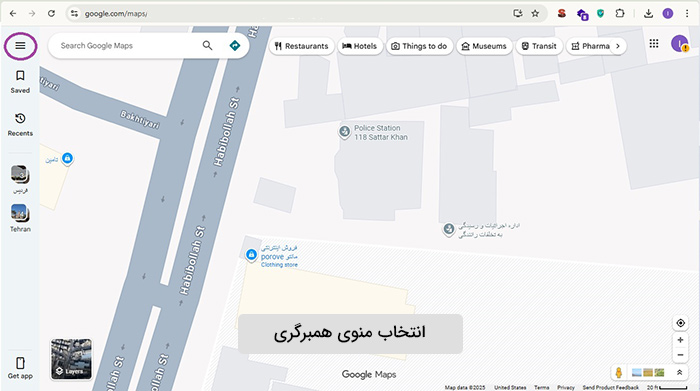Click the green shield extension icon
Image resolution: width=700 pixels, height=391 pixels.
pos(600,13)
